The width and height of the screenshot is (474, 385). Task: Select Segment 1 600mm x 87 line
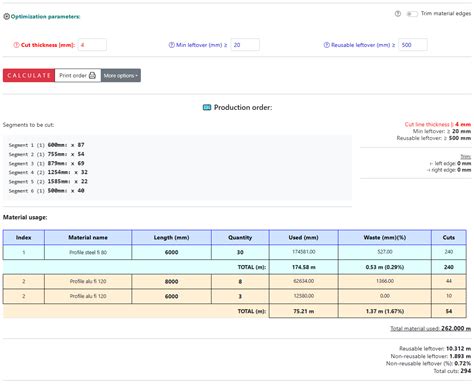(46, 145)
